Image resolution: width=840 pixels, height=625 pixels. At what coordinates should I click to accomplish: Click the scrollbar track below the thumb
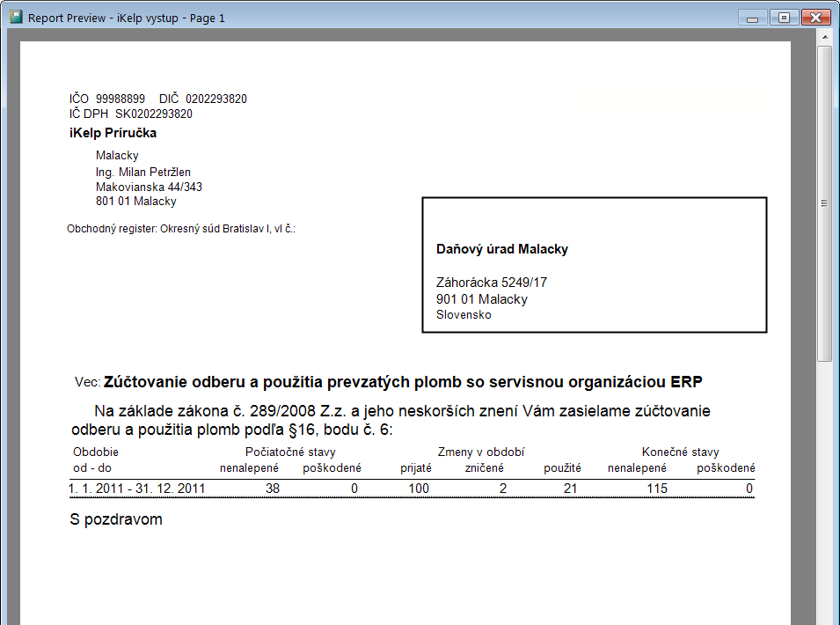coord(824,493)
